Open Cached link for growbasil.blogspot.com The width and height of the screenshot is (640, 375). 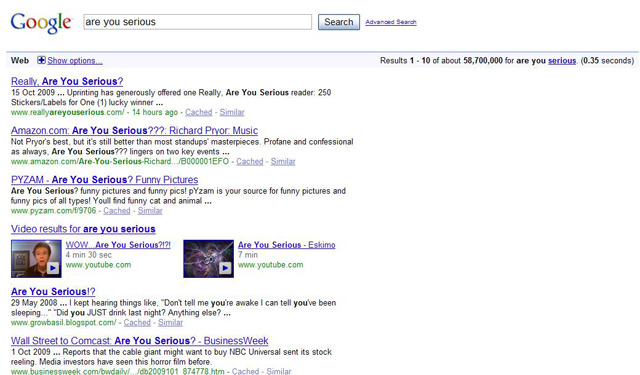[x=137, y=323]
